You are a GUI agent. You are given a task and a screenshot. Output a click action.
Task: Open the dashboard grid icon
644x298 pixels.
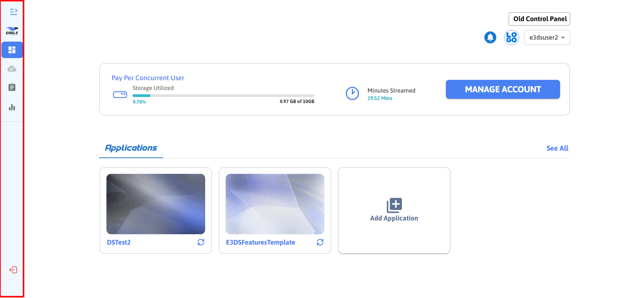coord(12,50)
